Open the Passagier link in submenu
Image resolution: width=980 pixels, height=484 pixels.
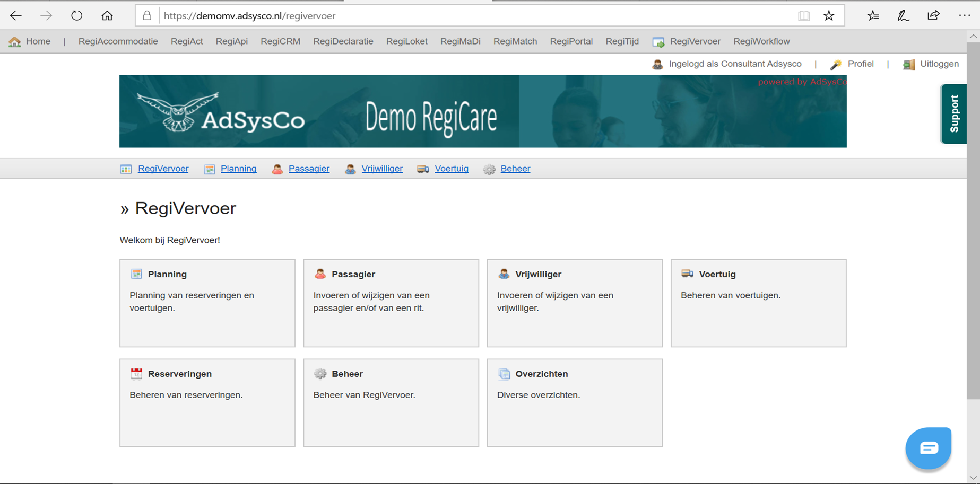point(309,169)
